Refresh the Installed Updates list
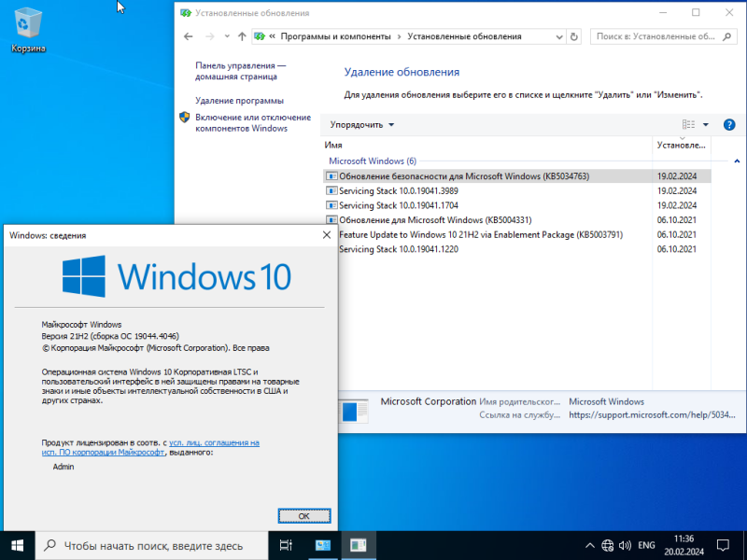This screenshot has height=560, width=747. pos(574,36)
